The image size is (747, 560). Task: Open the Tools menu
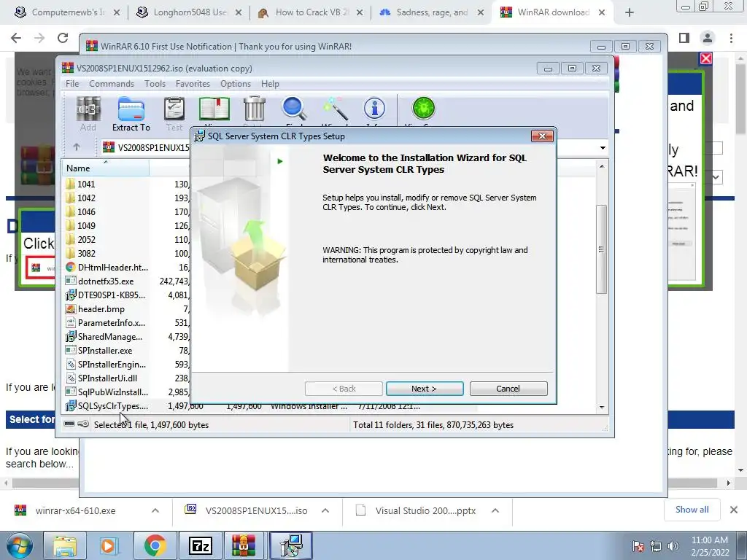tap(155, 84)
